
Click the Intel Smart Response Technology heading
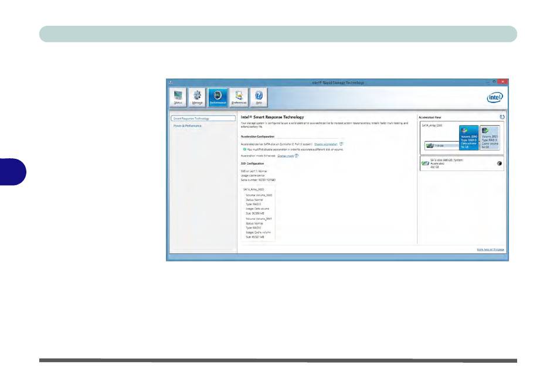click(x=273, y=117)
